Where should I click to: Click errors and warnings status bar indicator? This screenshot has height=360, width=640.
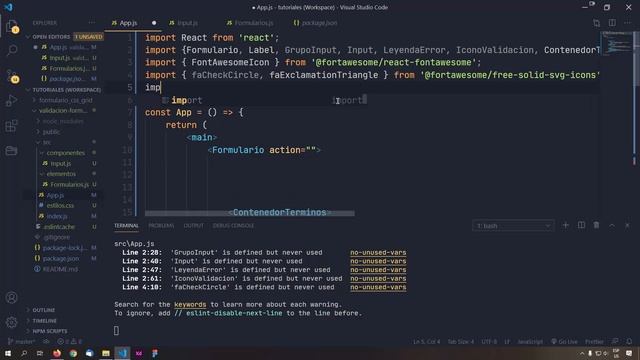(69, 342)
